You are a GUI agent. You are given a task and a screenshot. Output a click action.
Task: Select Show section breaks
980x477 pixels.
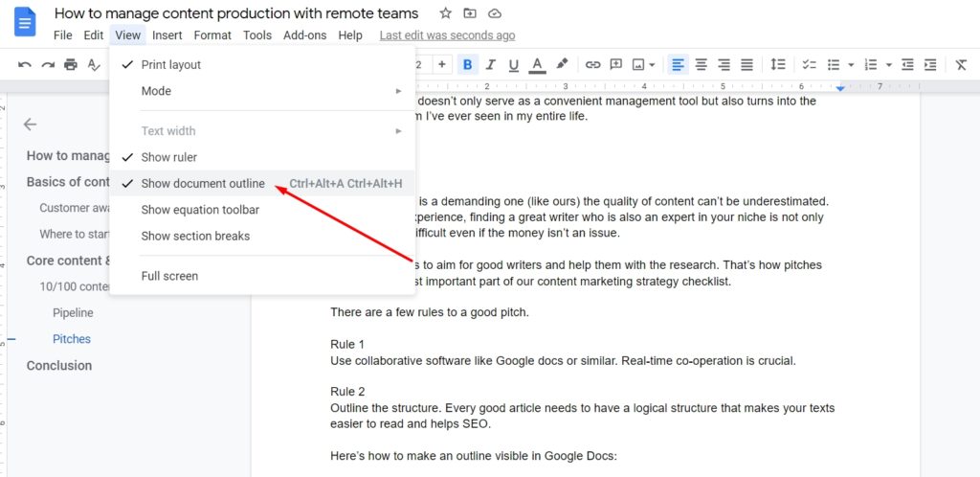pyautogui.click(x=262, y=237)
